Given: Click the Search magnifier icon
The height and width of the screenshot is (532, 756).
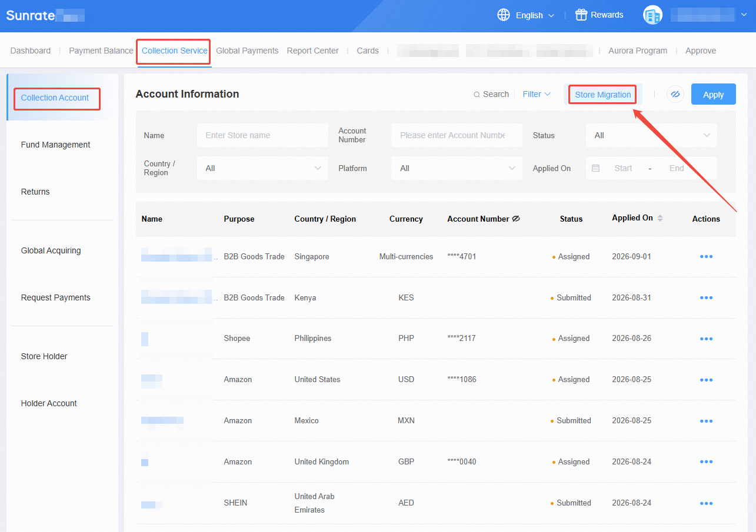Looking at the screenshot, I should (x=477, y=95).
